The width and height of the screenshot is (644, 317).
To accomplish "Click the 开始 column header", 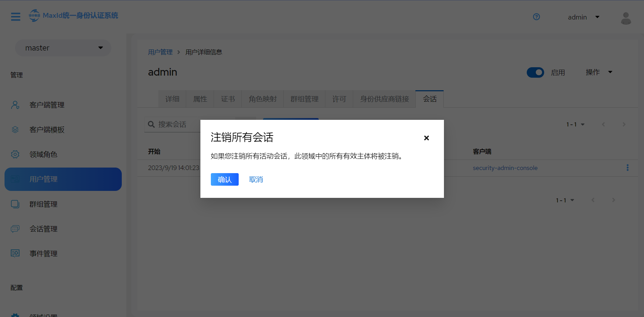I will [154, 152].
